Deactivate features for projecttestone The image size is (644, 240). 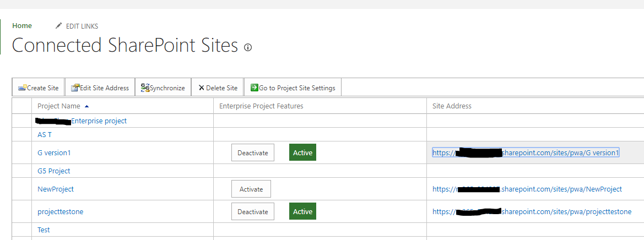(x=253, y=212)
